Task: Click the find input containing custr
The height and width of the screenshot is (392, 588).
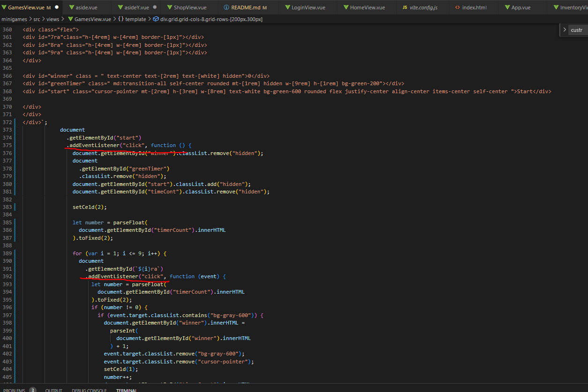Action: (579, 30)
